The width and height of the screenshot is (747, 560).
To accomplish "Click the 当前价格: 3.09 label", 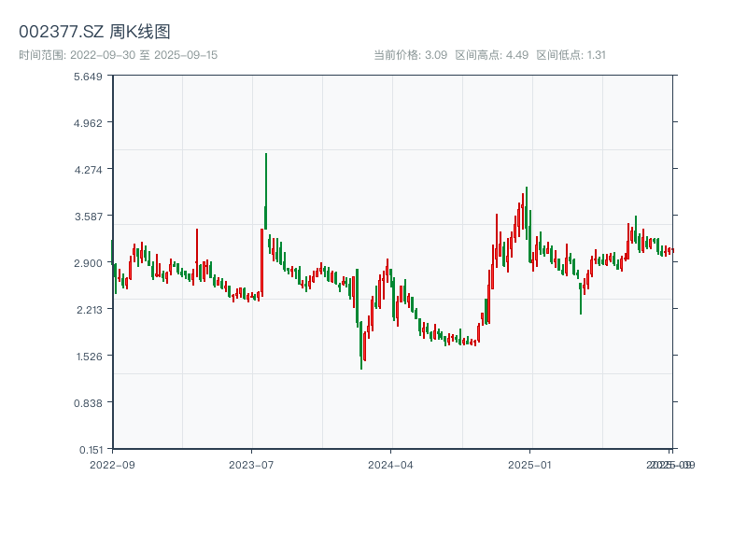I will [410, 55].
